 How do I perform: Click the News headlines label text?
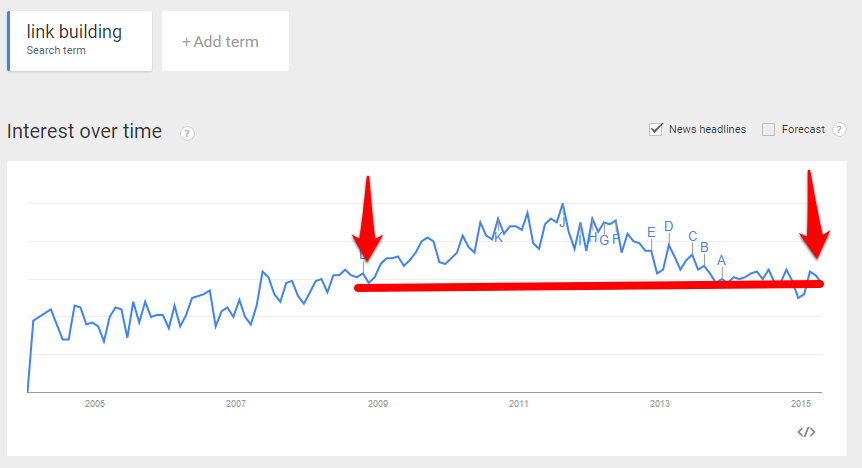(x=707, y=129)
